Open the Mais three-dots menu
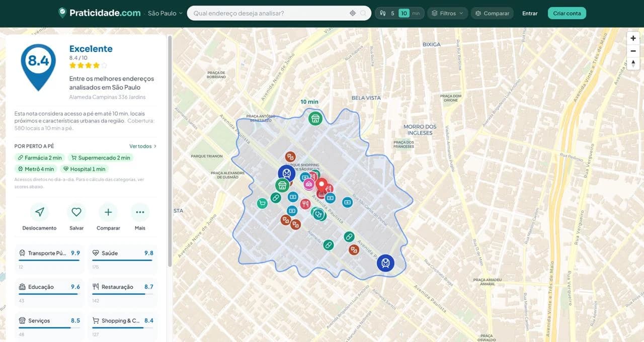The image size is (644, 342). coord(140,212)
